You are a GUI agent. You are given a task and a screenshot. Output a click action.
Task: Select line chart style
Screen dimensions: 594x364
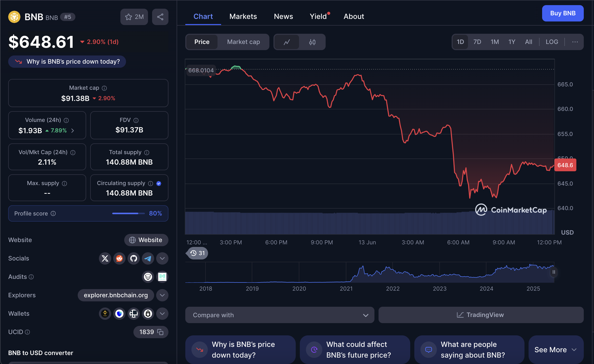pyautogui.click(x=287, y=42)
